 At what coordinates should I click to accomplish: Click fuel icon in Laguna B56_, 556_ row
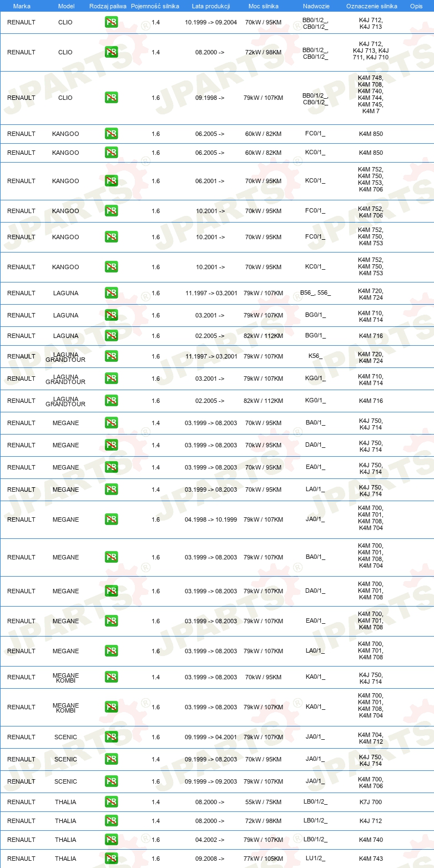click(x=111, y=293)
